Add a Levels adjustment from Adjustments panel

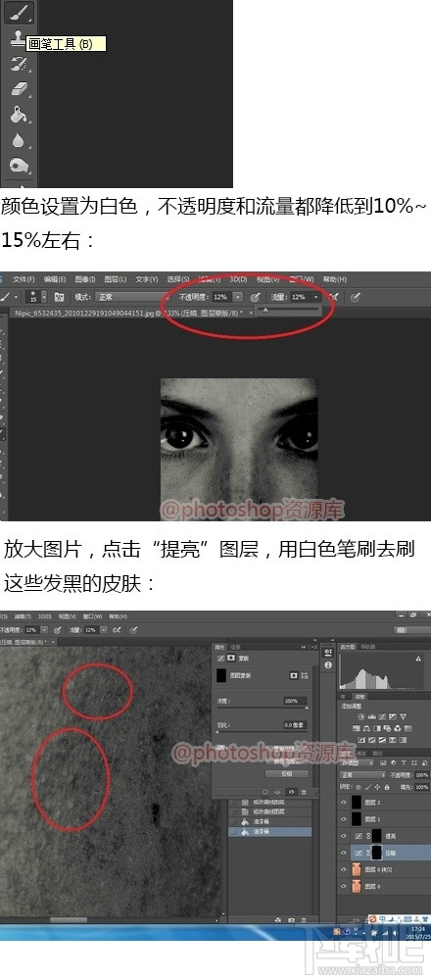tap(371, 716)
